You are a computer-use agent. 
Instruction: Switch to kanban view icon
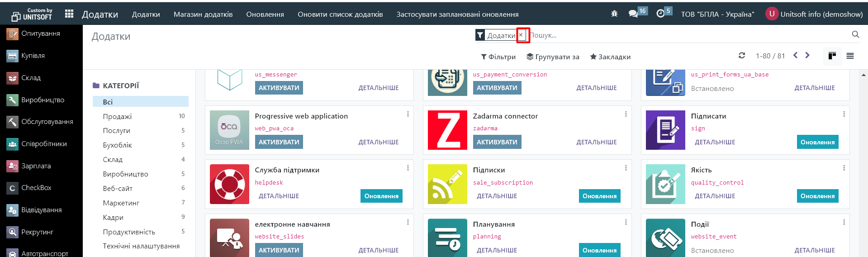pyautogui.click(x=832, y=56)
